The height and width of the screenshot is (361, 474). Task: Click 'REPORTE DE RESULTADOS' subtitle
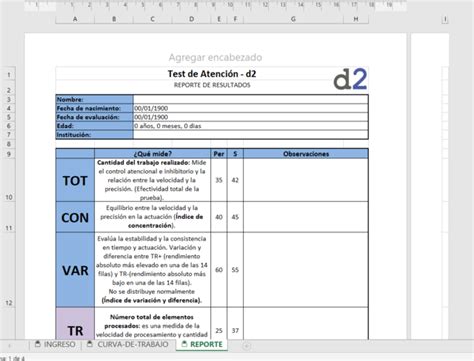212,85
